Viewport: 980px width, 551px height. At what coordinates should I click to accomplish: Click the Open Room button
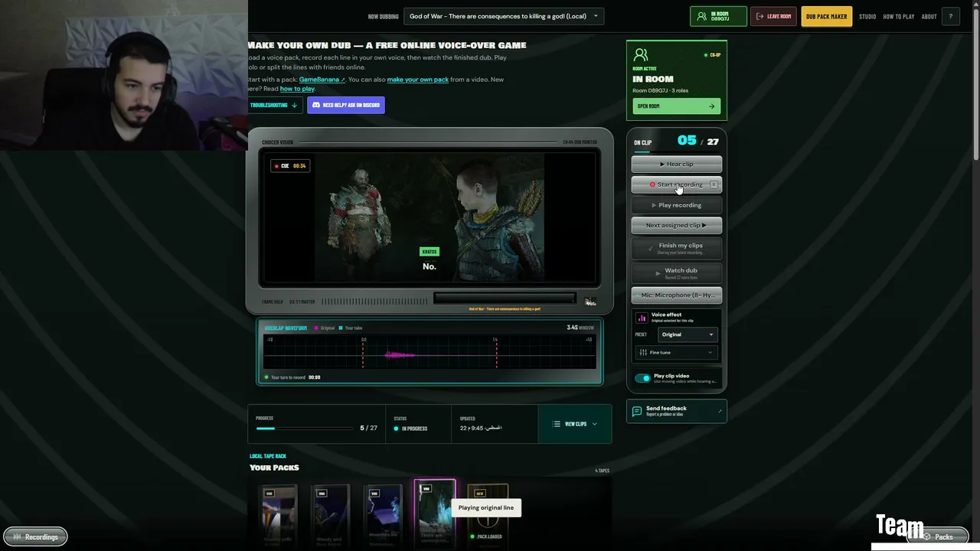coord(677,106)
